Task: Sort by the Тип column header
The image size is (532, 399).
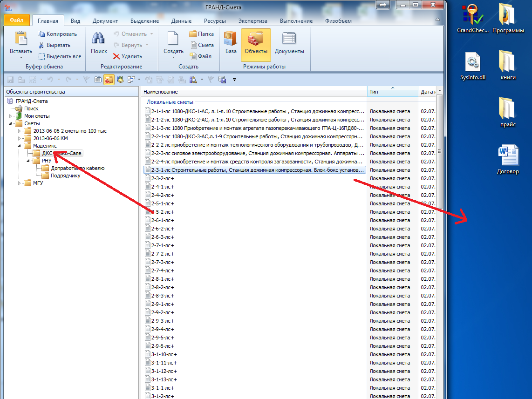Action: coord(393,92)
